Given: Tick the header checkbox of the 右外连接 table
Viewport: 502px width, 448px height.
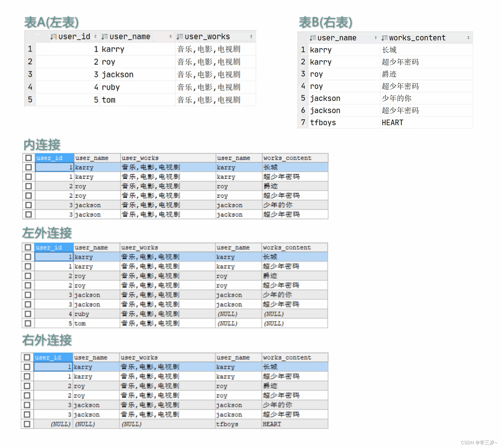Looking at the screenshot, I should point(27,357).
